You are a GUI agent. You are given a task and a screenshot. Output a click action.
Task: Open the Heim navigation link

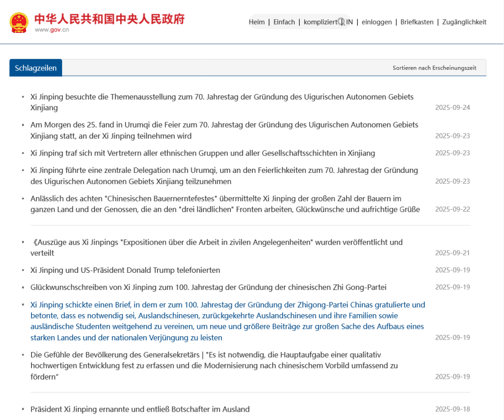coord(256,22)
